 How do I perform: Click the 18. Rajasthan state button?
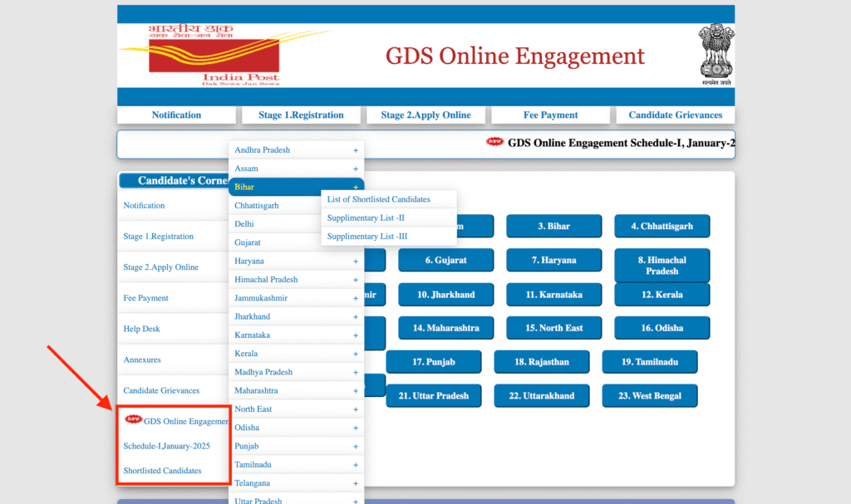(x=541, y=362)
